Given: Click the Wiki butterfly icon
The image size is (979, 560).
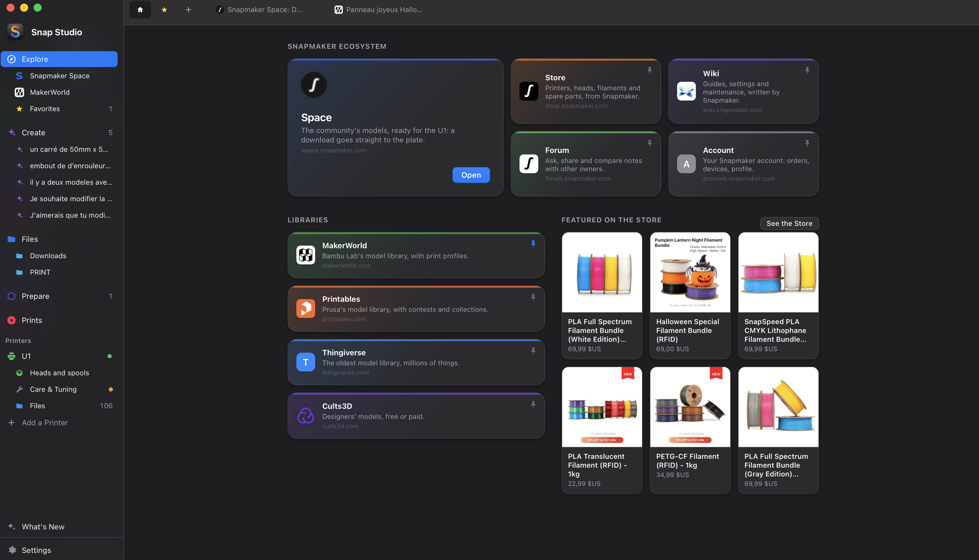Looking at the screenshot, I should coord(686,91).
